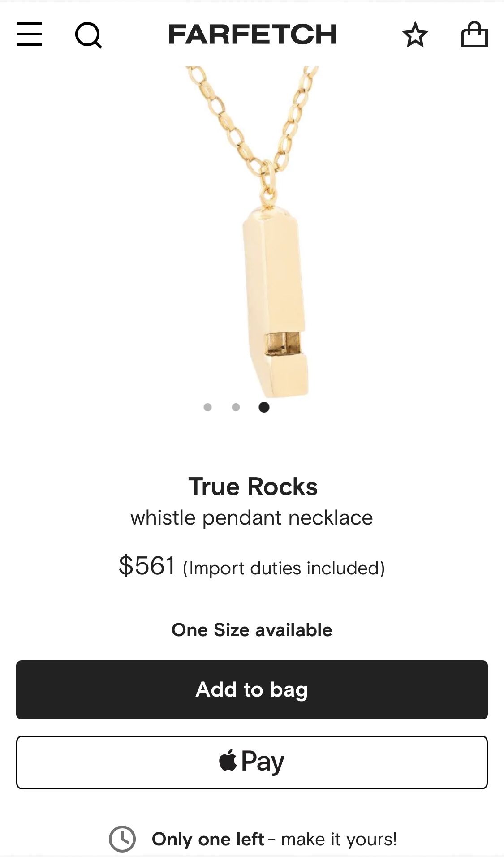Tap the Import duties included note
The height and width of the screenshot is (857, 504).
[x=284, y=568]
